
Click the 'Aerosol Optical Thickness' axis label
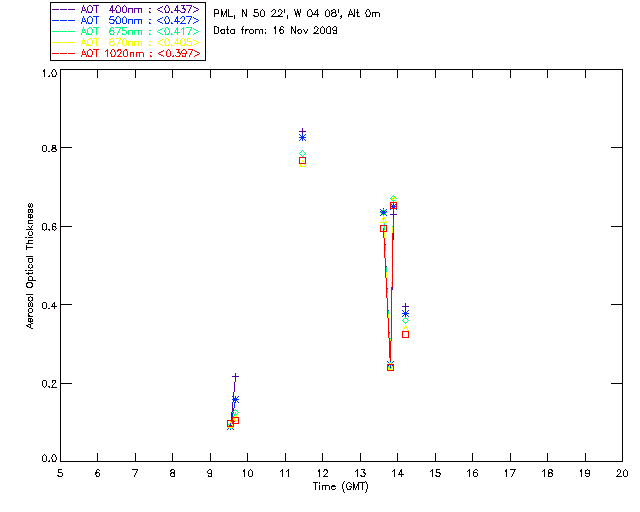point(30,266)
